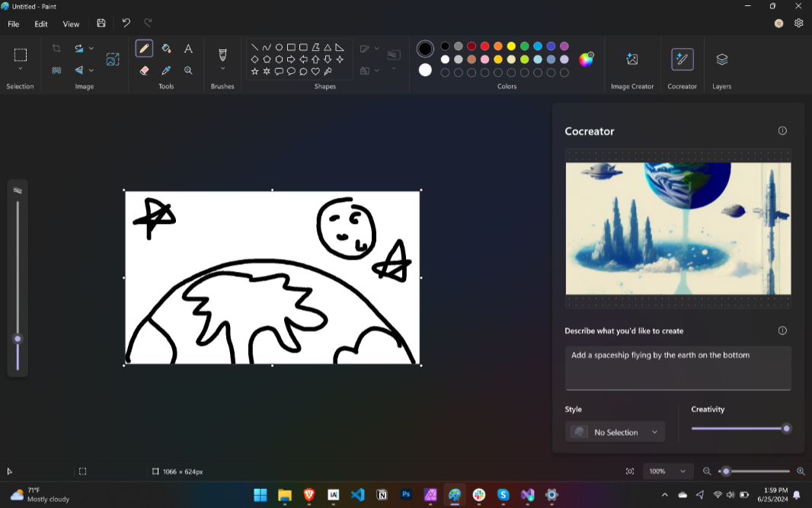The width and height of the screenshot is (812, 508).
Task: Expand the shape fill options chevron
Action: click(376, 70)
